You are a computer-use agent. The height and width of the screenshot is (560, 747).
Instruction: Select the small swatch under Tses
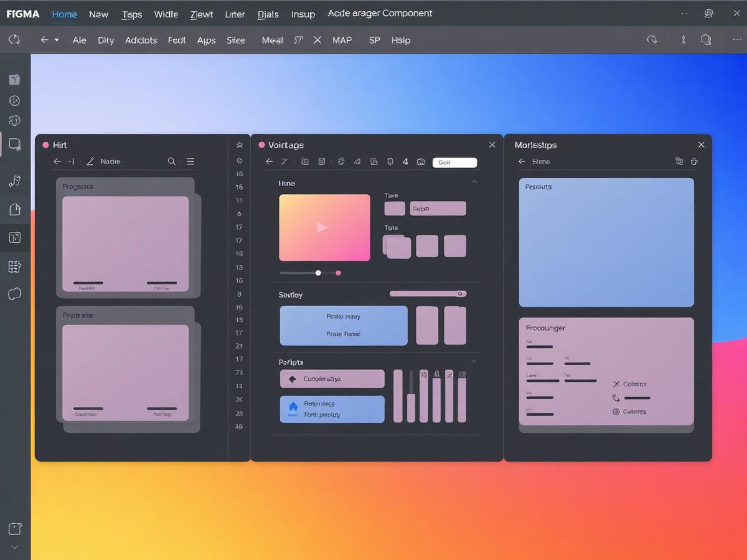(x=395, y=208)
